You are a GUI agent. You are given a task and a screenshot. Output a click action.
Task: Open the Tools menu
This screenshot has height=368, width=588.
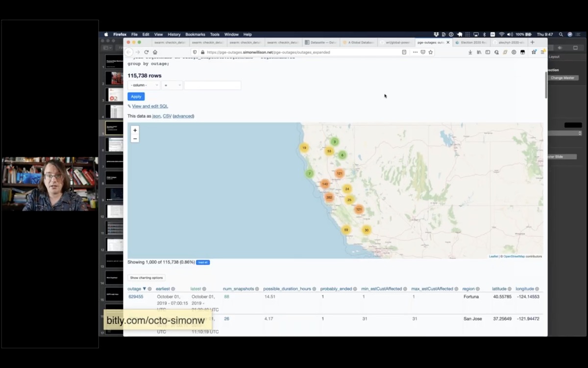215,34
